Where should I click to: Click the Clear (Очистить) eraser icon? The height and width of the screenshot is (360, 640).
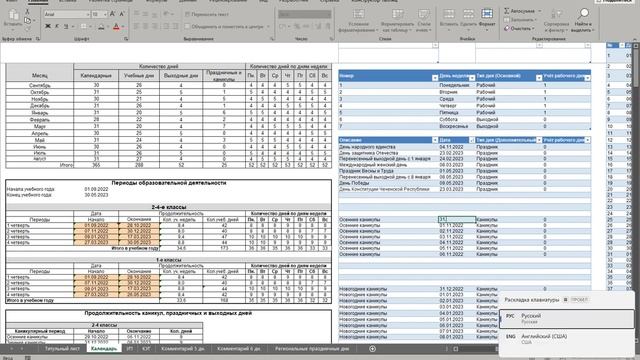point(507,29)
